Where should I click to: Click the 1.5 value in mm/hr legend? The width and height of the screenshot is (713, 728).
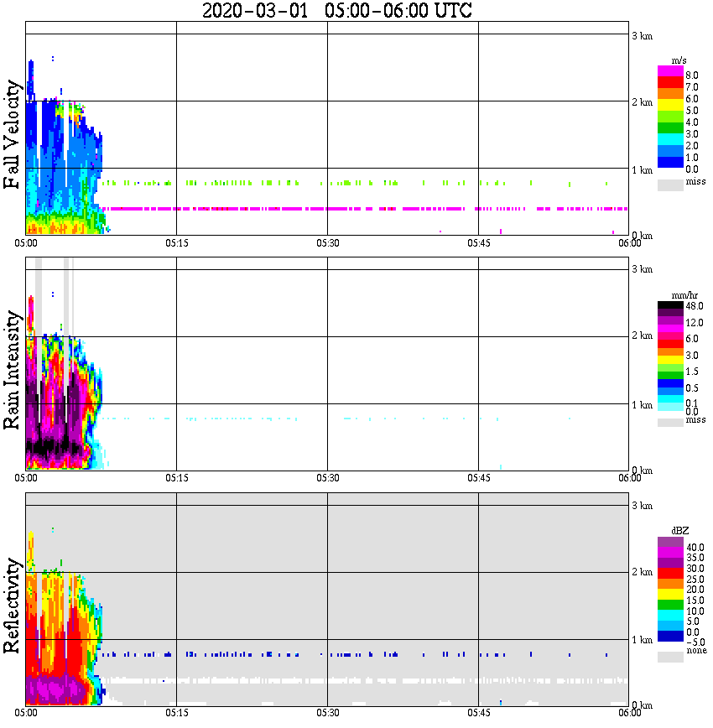pyautogui.click(x=692, y=372)
